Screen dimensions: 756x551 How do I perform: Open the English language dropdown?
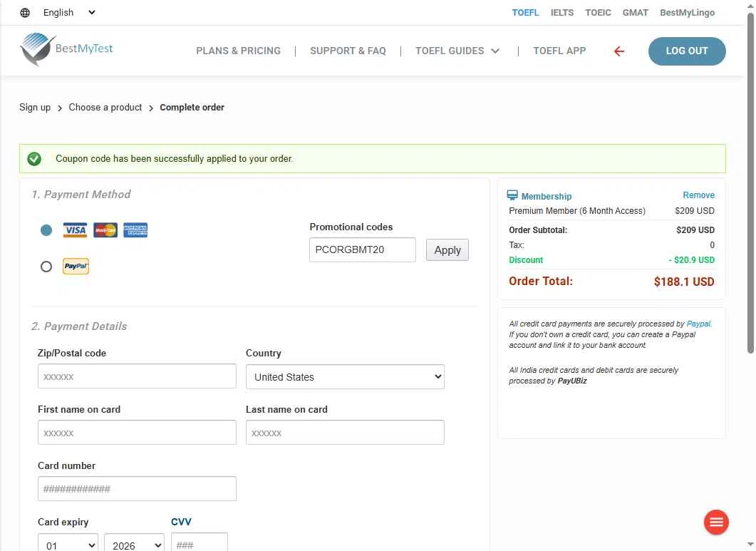point(69,13)
